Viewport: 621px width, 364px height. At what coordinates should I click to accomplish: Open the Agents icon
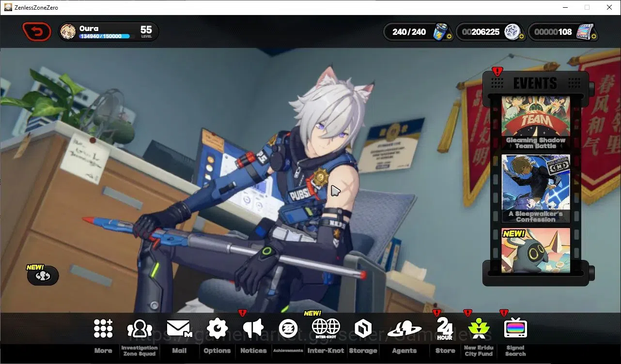(x=404, y=329)
